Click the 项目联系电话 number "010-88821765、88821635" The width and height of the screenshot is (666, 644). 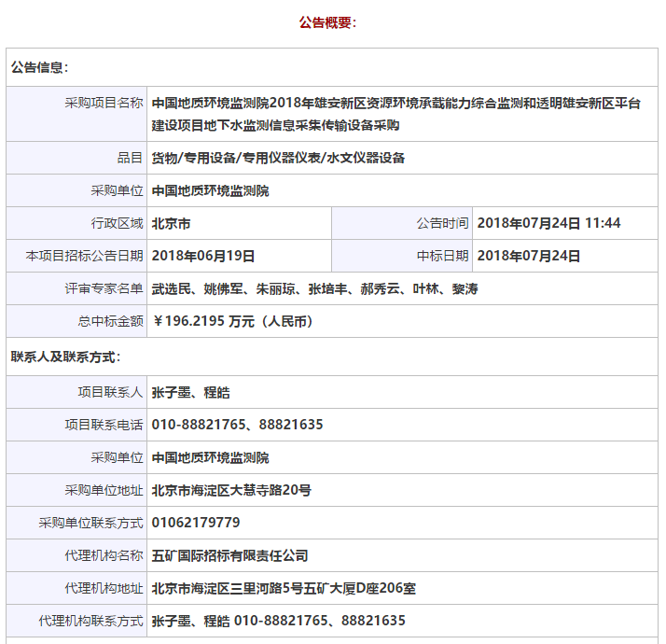click(x=237, y=425)
